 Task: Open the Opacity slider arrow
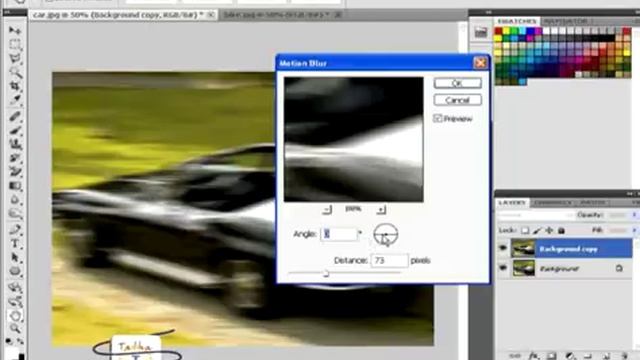634,215
